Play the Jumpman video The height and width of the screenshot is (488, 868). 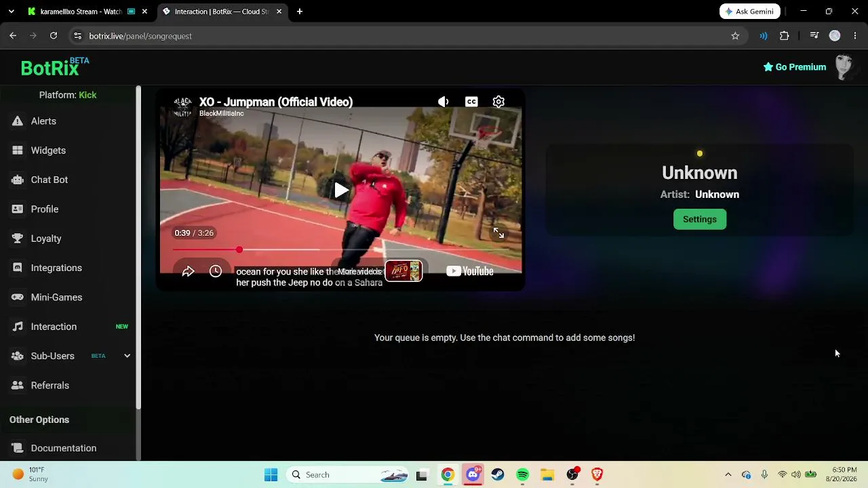click(341, 190)
